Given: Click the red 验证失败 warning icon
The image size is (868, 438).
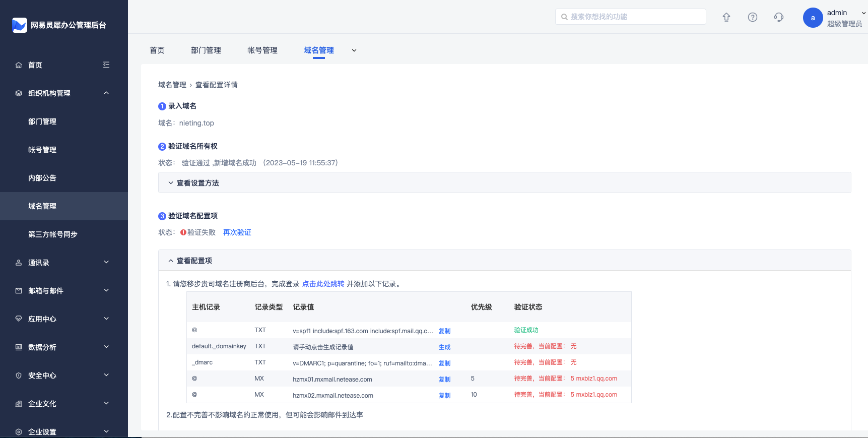Looking at the screenshot, I should pos(183,232).
